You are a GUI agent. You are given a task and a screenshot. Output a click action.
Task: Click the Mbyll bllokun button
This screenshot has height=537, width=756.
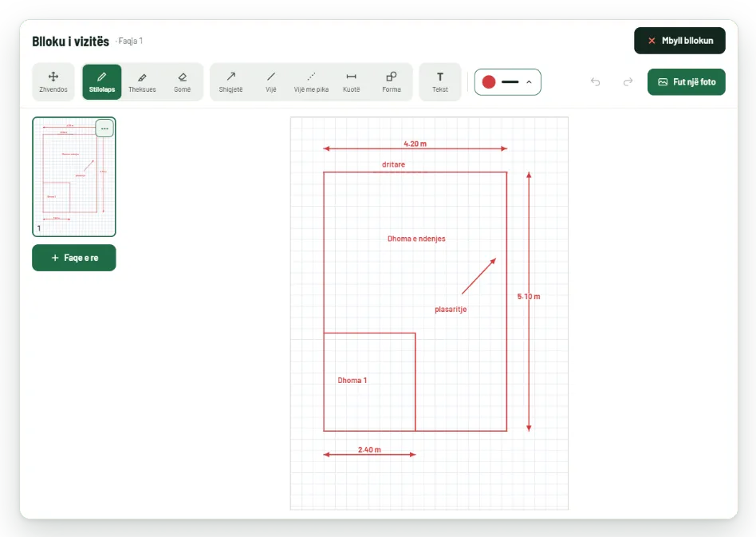(x=679, y=41)
